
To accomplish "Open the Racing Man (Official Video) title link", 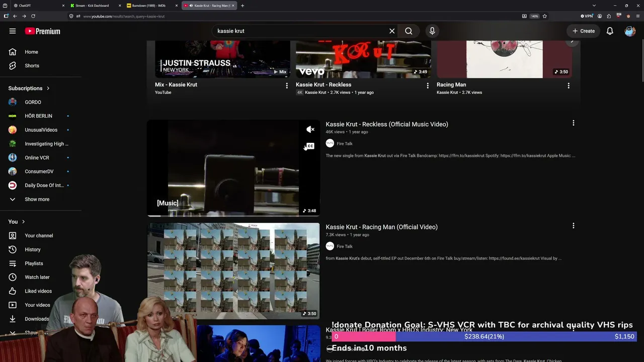I will (382, 227).
